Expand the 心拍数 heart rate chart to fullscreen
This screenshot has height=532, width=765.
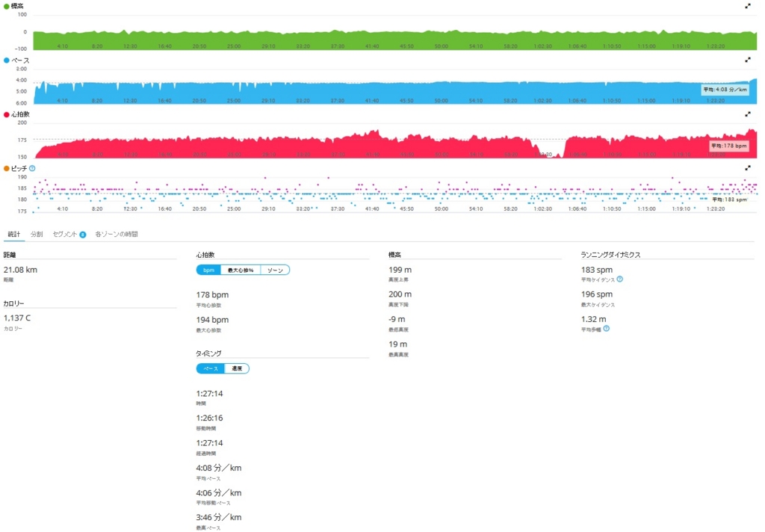point(747,114)
